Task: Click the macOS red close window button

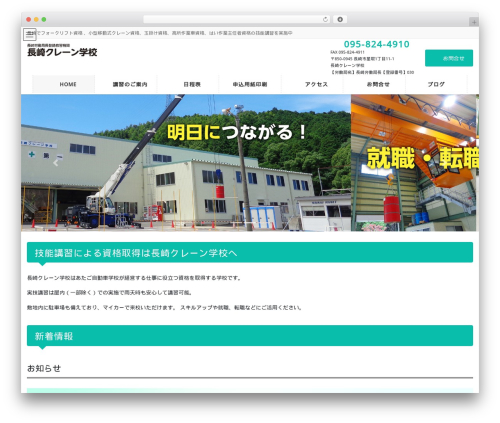Action: (29, 19)
